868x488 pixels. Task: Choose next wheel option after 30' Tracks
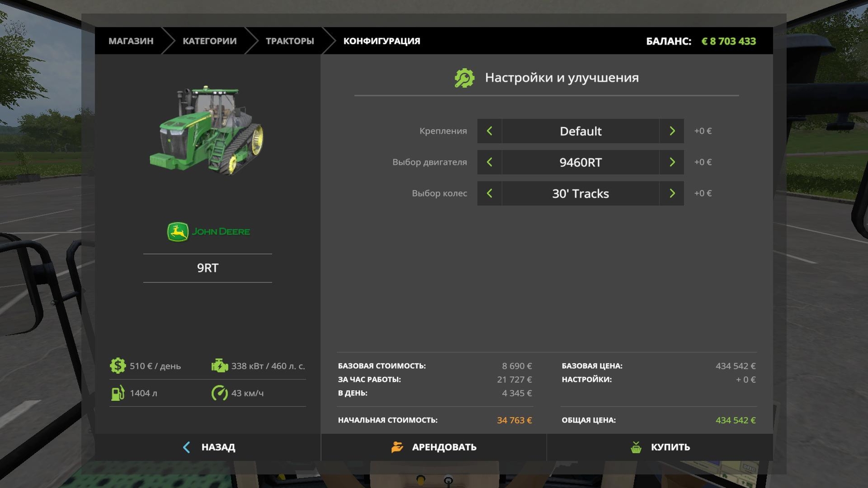coord(672,194)
